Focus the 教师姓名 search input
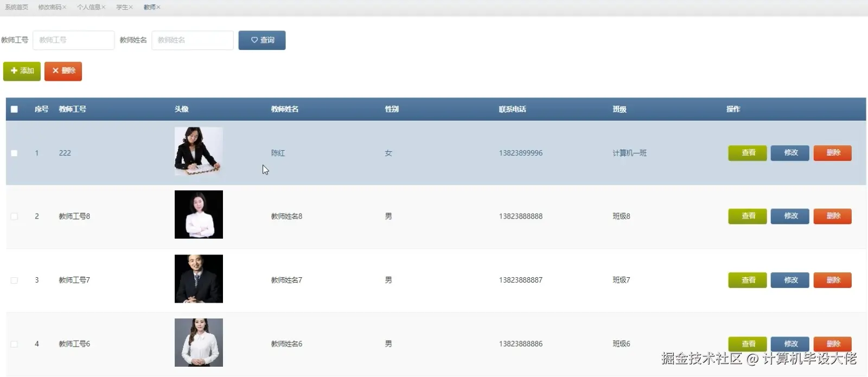868x377 pixels. (x=193, y=40)
